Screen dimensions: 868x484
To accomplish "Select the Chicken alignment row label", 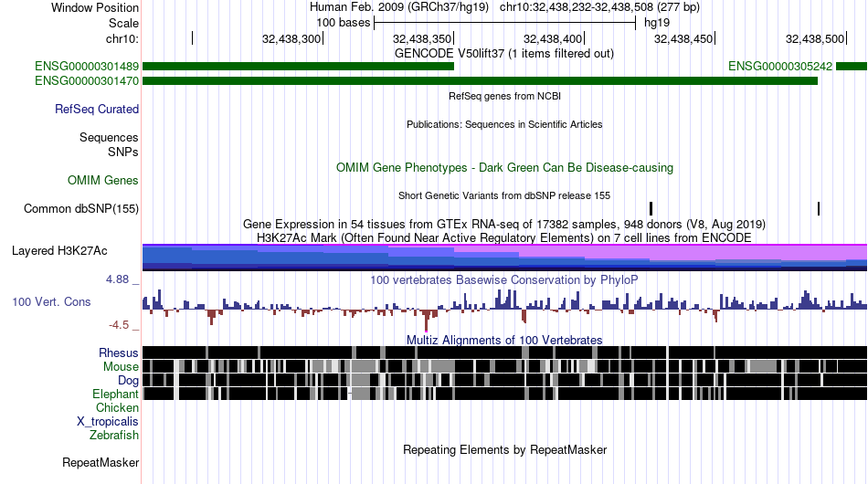I will pyautogui.click(x=117, y=407).
